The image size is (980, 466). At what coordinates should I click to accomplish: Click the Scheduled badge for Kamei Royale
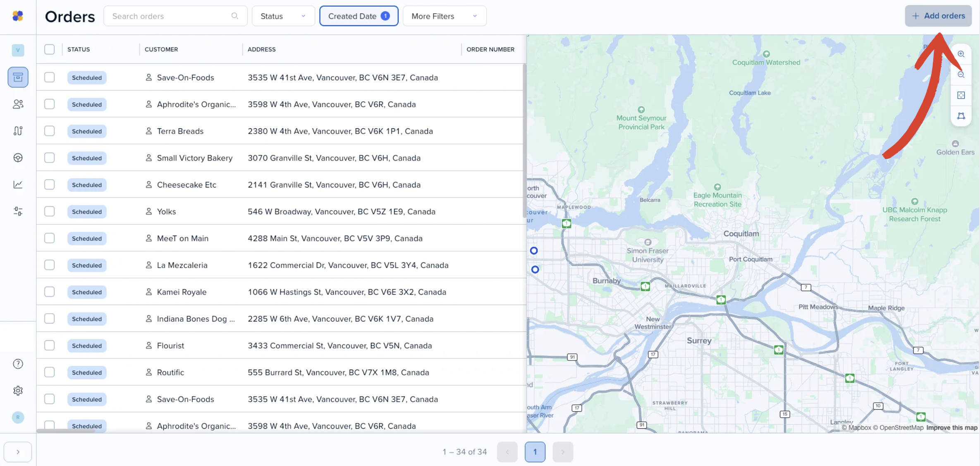[87, 292]
